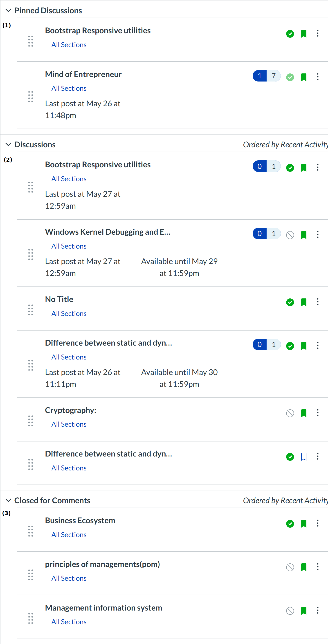328x644 pixels.
Task: Open options menu for Business Ecosystem
Action: coord(317,523)
